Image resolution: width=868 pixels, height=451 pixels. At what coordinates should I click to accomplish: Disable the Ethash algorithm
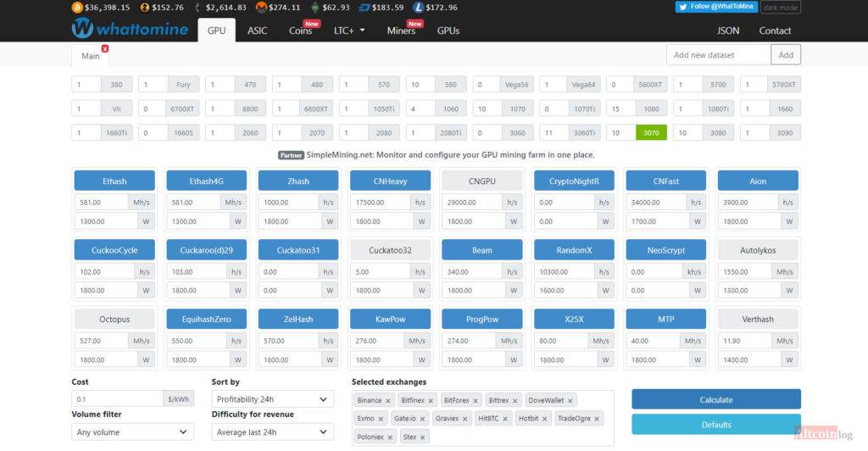pyautogui.click(x=114, y=181)
